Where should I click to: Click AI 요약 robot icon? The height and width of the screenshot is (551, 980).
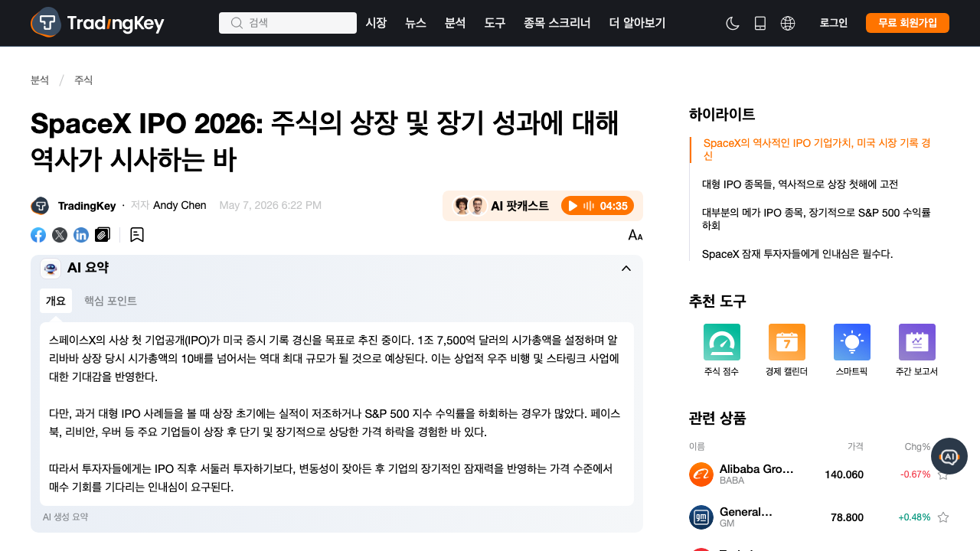click(51, 268)
